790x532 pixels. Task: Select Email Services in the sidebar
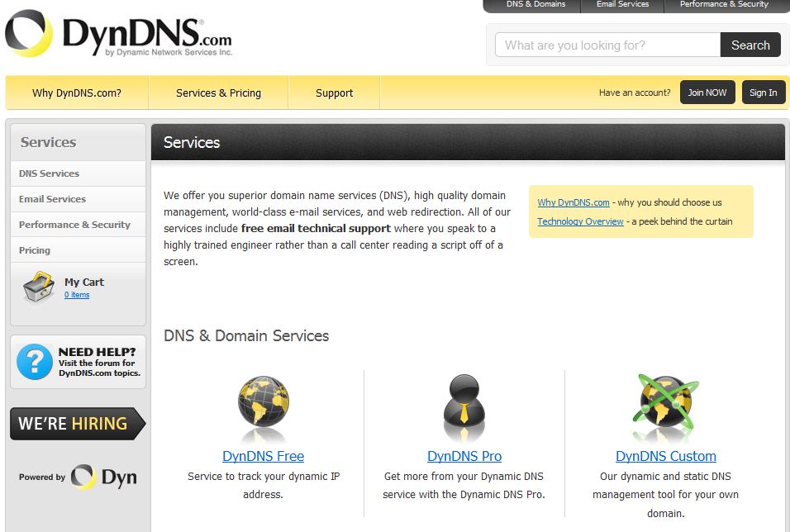(x=79, y=199)
